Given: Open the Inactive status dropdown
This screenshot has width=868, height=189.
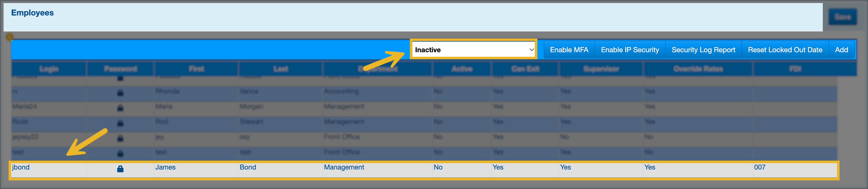Looking at the screenshot, I should (473, 50).
